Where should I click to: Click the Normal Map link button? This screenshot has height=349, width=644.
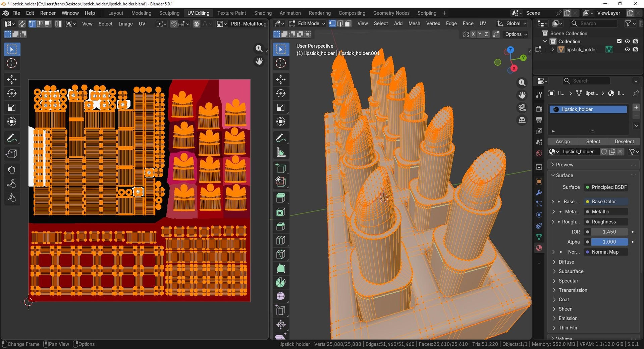click(606, 252)
